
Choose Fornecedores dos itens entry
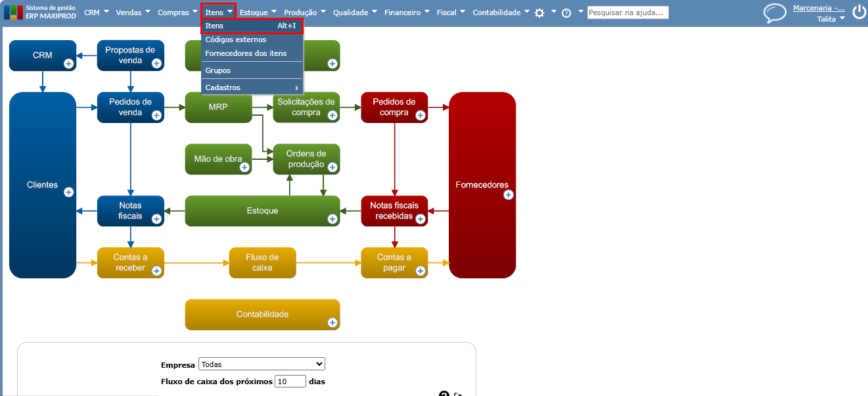point(252,53)
